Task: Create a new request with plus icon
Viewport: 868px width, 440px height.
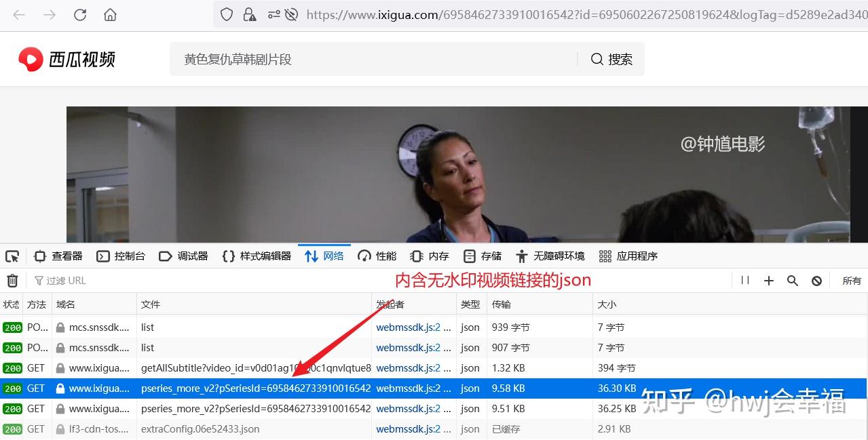Action: 768,280
